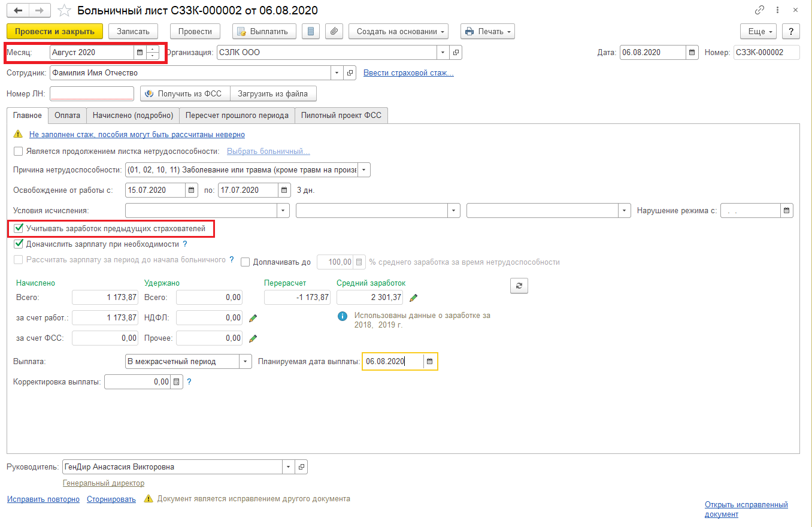Open the СЗЛК ООО organization card
The height and width of the screenshot is (527, 812).
click(x=456, y=53)
